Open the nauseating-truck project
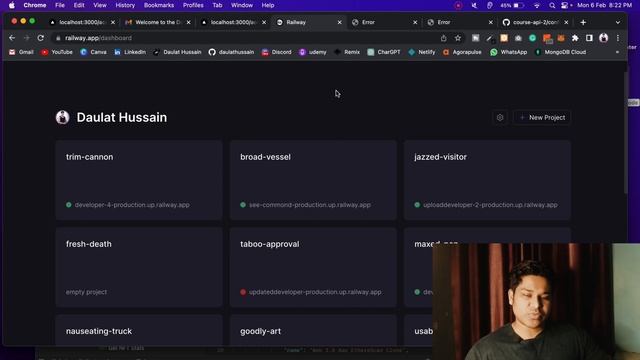 [139, 331]
